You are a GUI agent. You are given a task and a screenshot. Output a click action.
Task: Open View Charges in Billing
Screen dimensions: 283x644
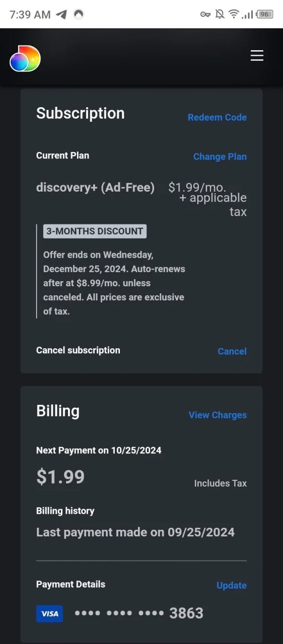(218, 415)
